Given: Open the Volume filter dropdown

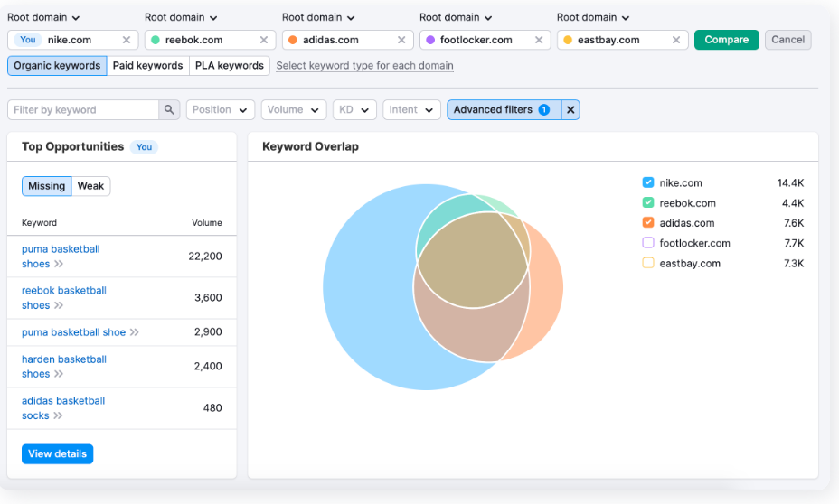Looking at the screenshot, I should coord(293,109).
